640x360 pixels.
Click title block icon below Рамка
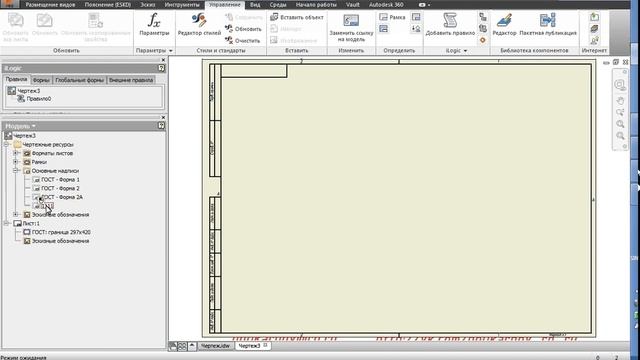(383, 29)
